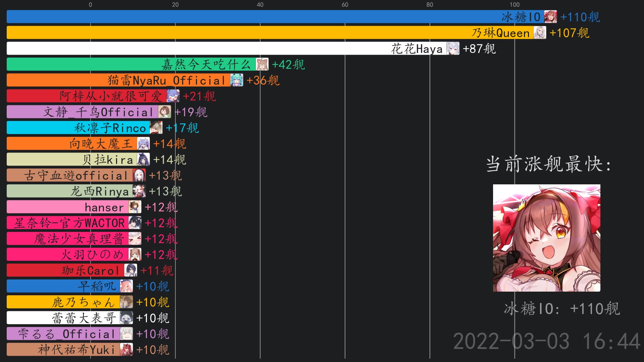Click the +42舰 value label
This screenshot has height=362, width=644.
pyautogui.click(x=288, y=64)
